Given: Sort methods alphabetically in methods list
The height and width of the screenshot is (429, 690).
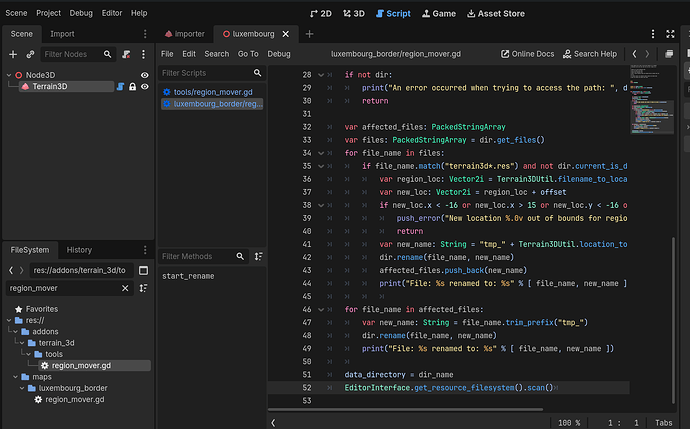Looking at the screenshot, I should click(258, 256).
